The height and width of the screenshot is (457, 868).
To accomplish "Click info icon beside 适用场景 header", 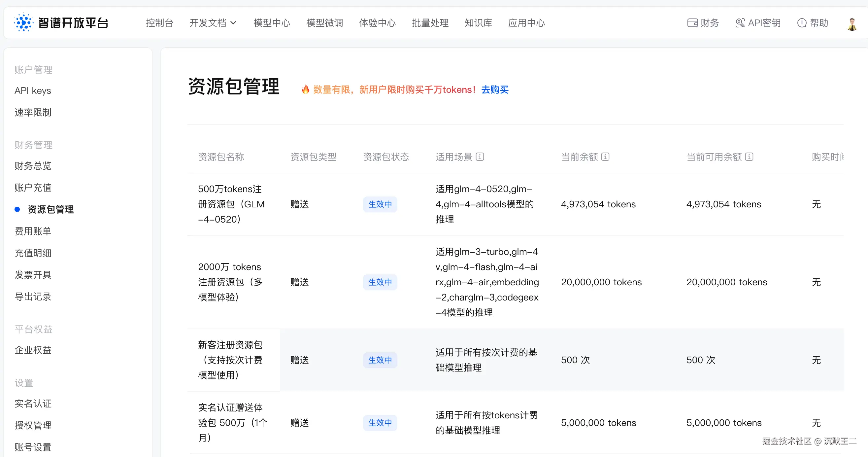I will click(480, 157).
